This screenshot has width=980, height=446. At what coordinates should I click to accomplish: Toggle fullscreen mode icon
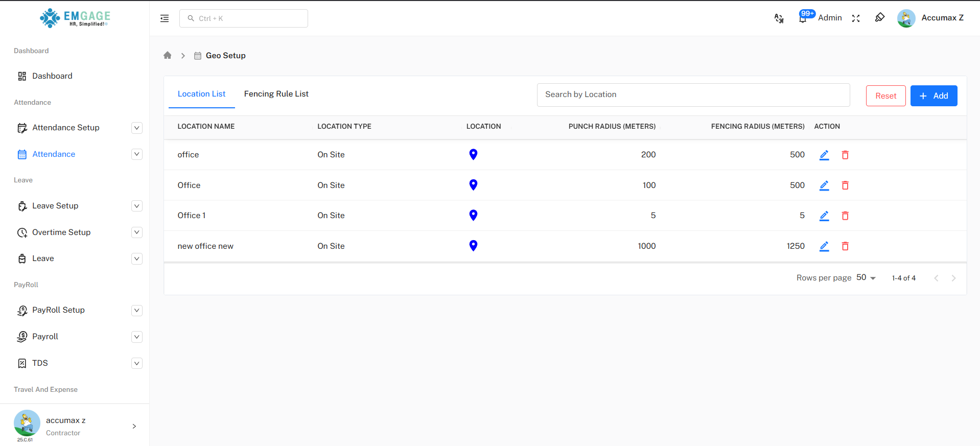(856, 18)
